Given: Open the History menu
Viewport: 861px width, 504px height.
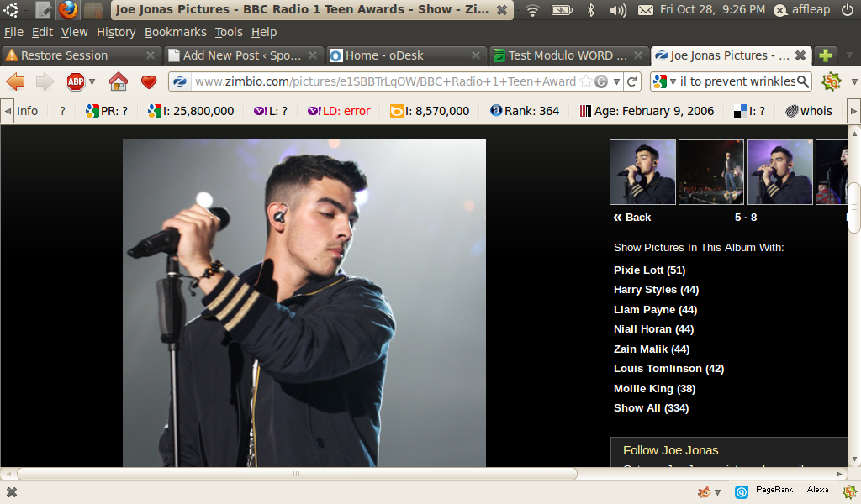Looking at the screenshot, I should 116,33.
